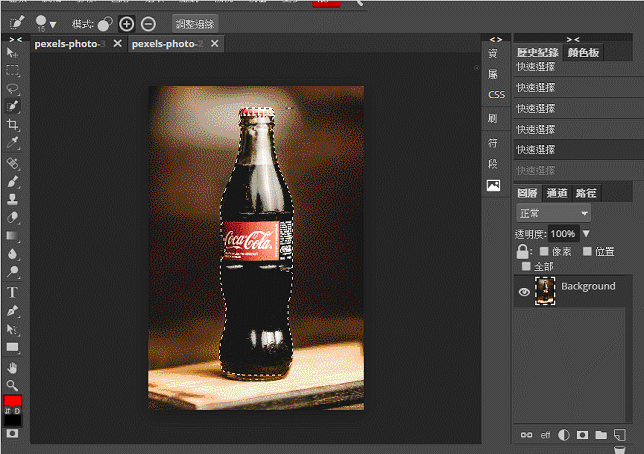Set selection mode to subtract (minus)
This screenshot has width=644, height=454.
[148, 24]
